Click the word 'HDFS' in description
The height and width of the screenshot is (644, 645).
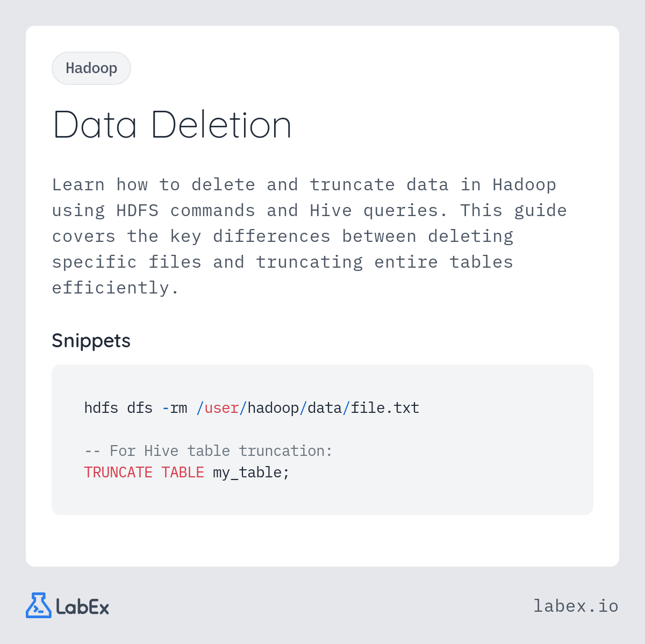coord(137,211)
